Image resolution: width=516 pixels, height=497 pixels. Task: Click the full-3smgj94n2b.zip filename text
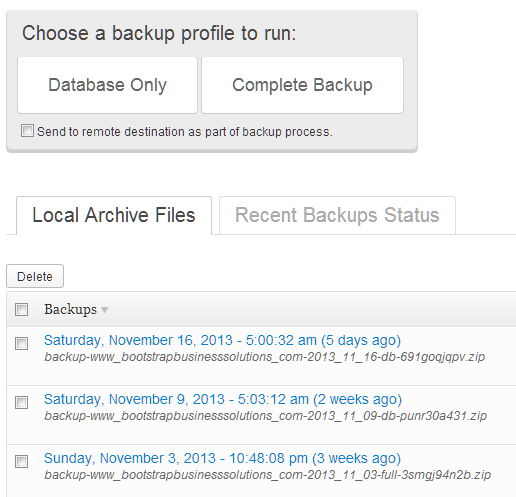[x=268, y=475]
